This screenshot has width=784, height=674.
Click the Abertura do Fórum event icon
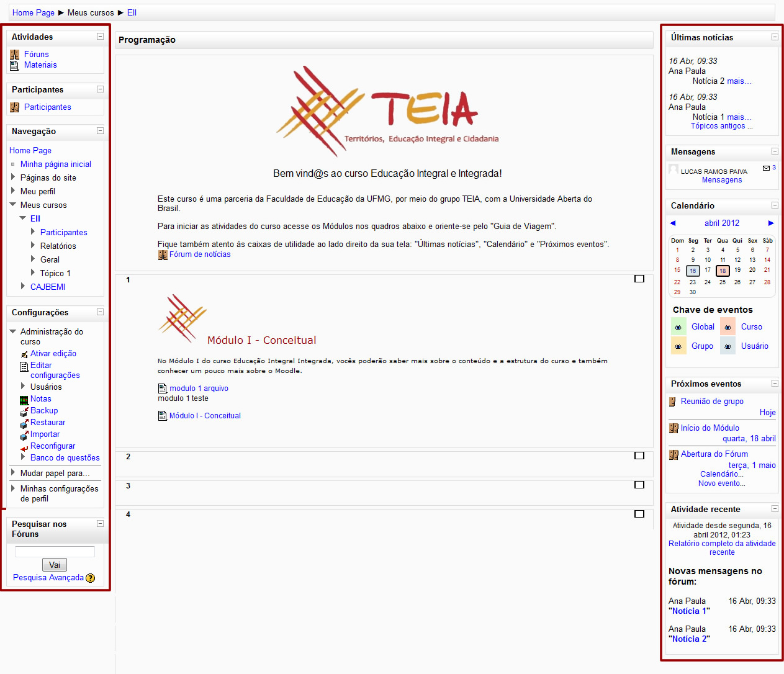coord(674,455)
